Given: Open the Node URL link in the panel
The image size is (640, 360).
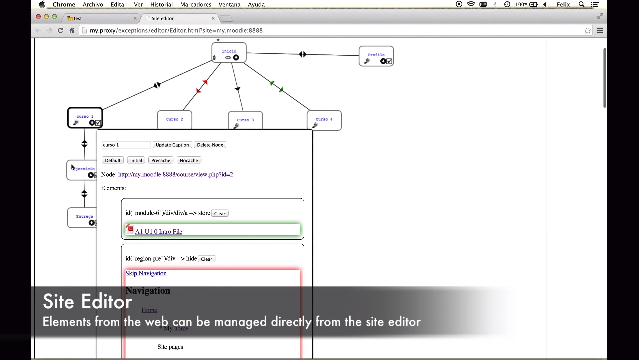Looking at the screenshot, I should pyautogui.click(x=176, y=174).
